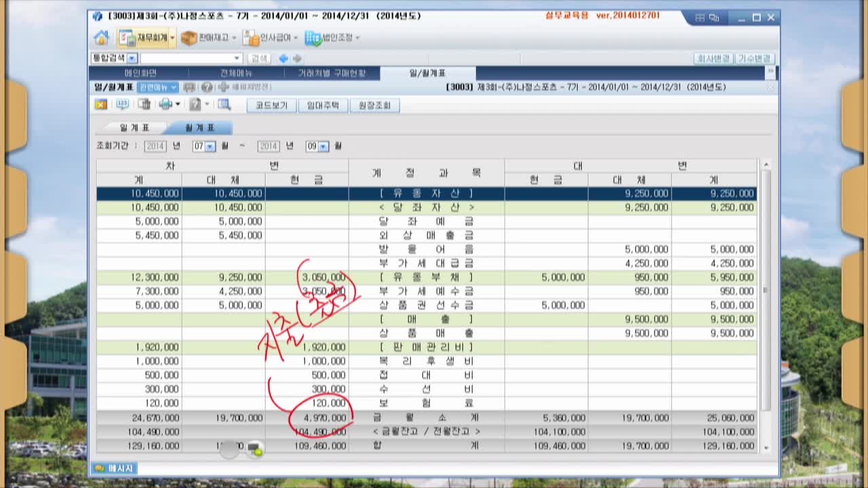Click the » overflow icon on tab bar

tap(770, 71)
